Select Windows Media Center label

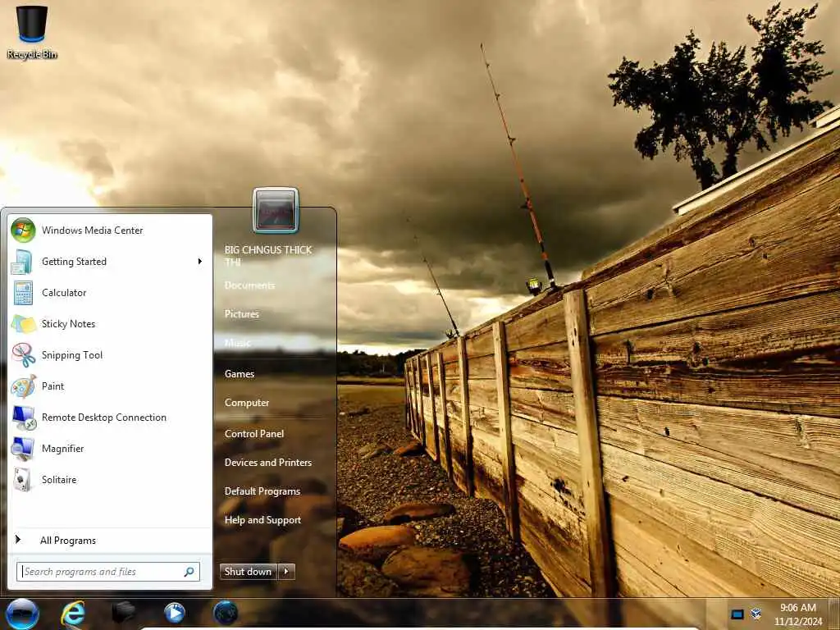tap(92, 231)
